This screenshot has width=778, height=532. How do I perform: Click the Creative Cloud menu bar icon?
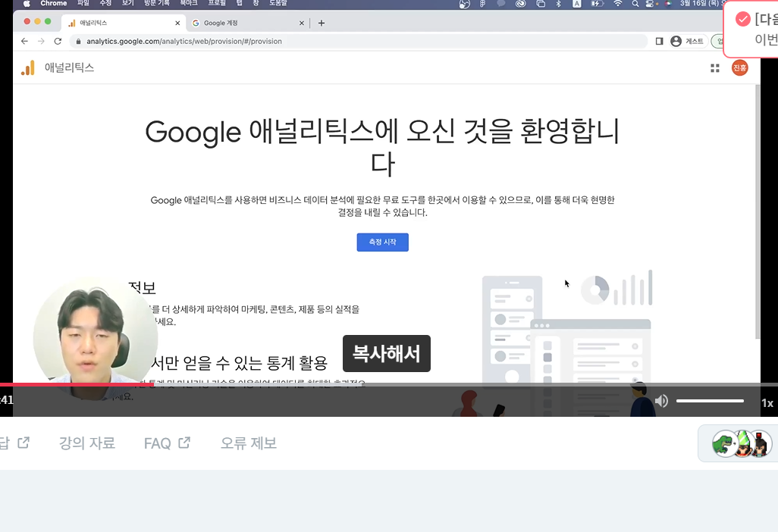click(520, 4)
